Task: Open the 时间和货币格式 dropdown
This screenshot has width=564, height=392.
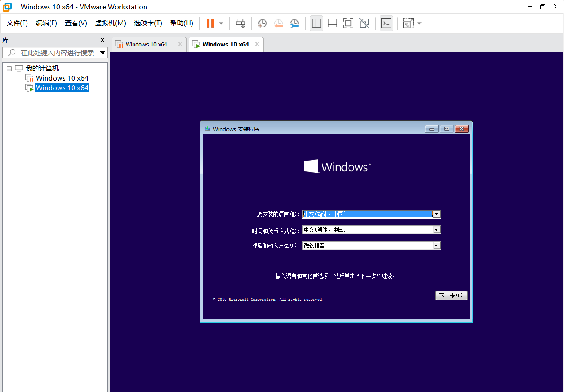Action: pyautogui.click(x=436, y=230)
